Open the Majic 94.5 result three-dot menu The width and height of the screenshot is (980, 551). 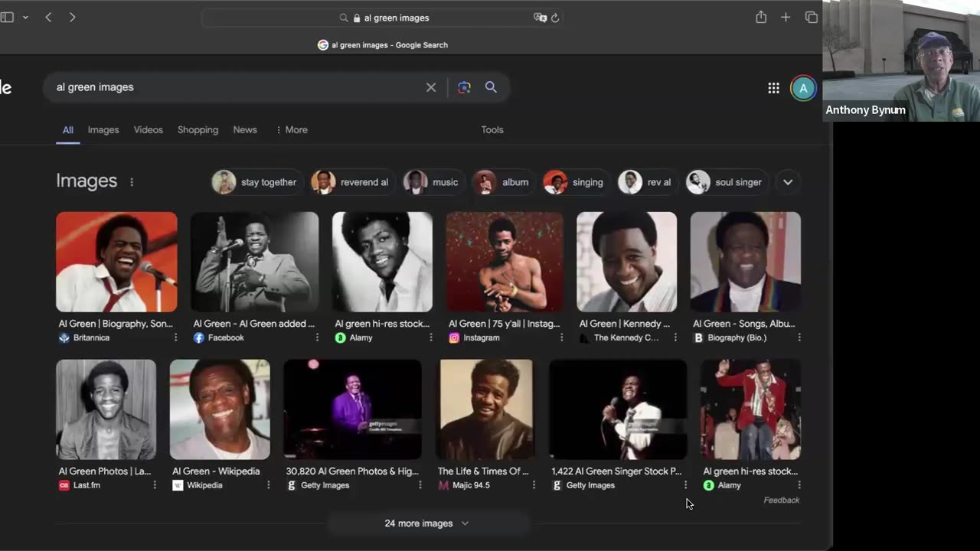(534, 485)
